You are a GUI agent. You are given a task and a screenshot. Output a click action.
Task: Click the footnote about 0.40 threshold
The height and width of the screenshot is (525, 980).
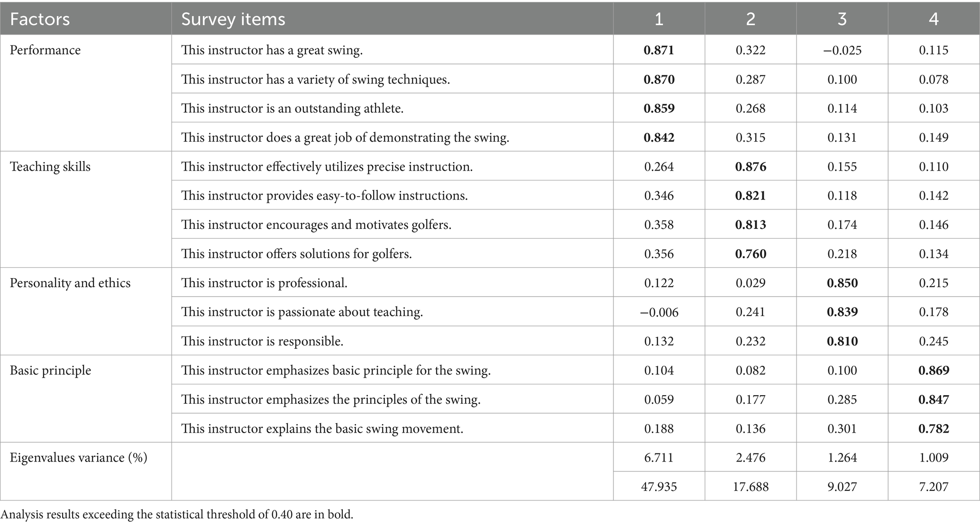coord(177,515)
